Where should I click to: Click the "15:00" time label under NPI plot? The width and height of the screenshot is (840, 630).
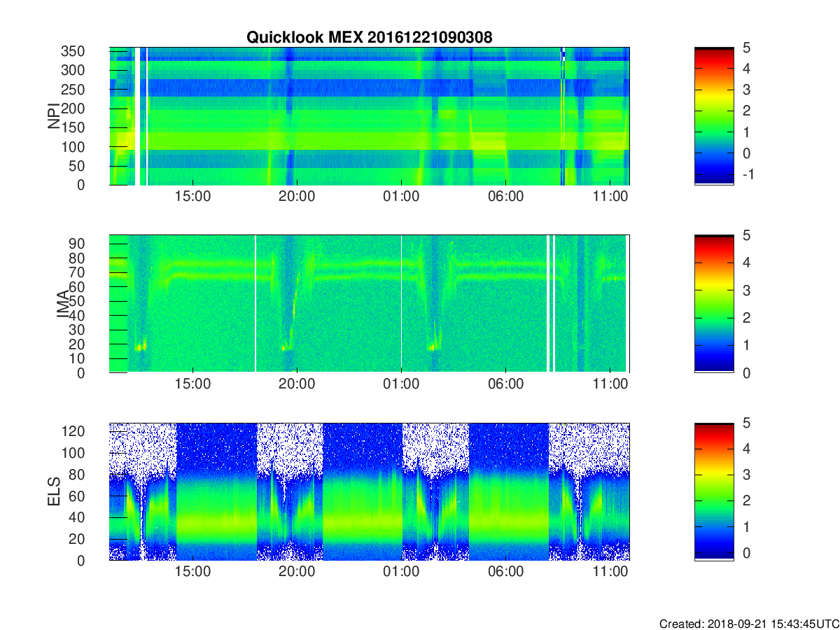click(x=192, y=197)
